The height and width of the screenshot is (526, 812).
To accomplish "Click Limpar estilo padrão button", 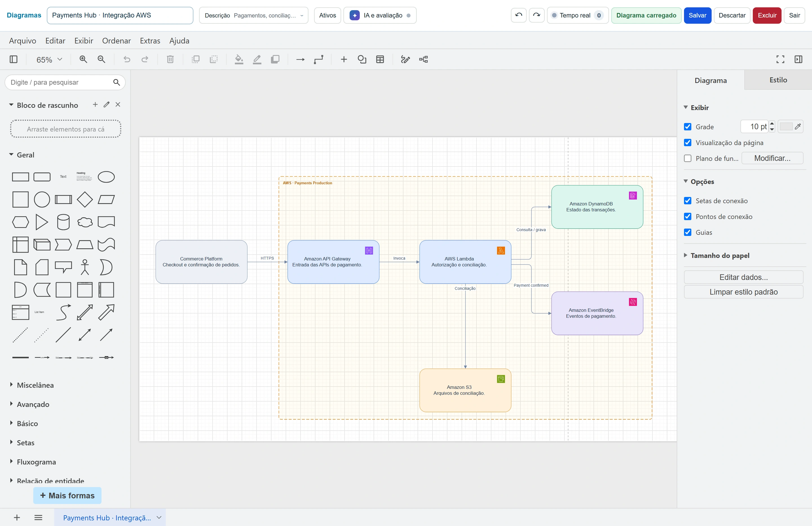I will [x=743, y=292].
